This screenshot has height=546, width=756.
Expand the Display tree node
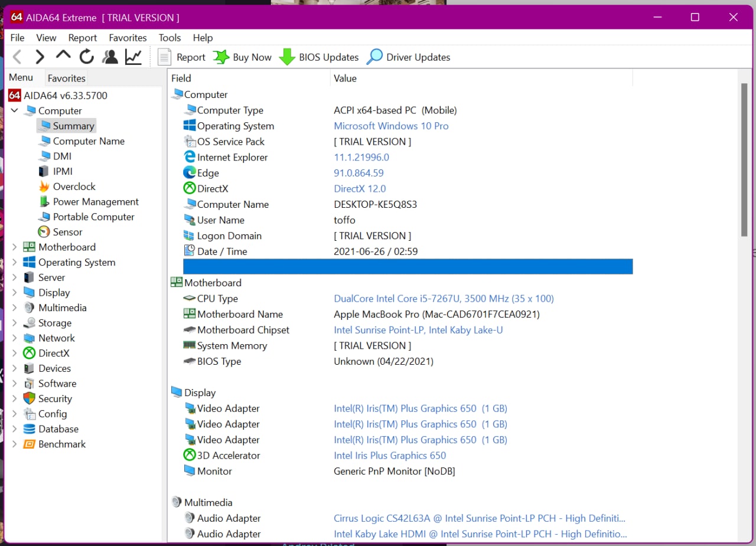pyautogui.click(x=14, y=293)
